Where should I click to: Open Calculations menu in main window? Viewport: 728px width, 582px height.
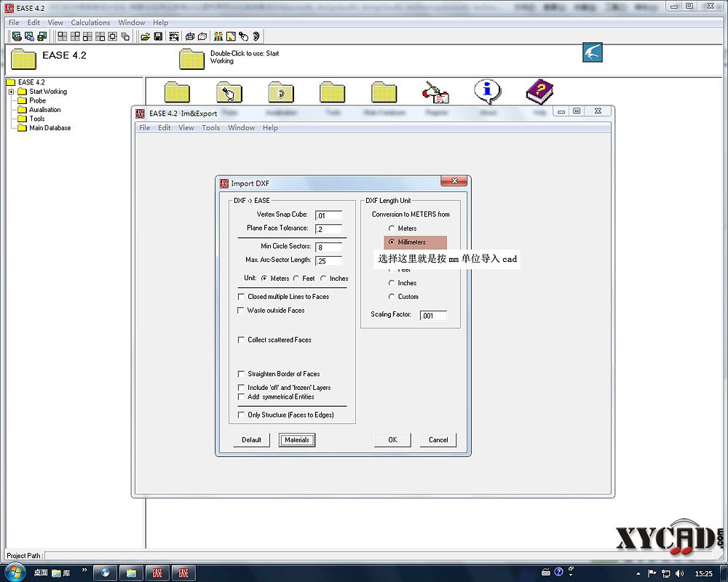pyautogui.click(x=90, y=23)
